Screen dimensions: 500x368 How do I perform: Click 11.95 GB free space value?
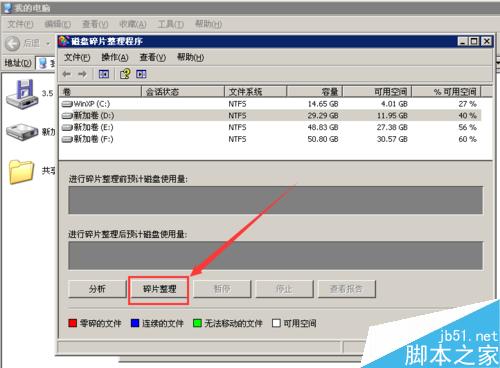tap(392, 116)
